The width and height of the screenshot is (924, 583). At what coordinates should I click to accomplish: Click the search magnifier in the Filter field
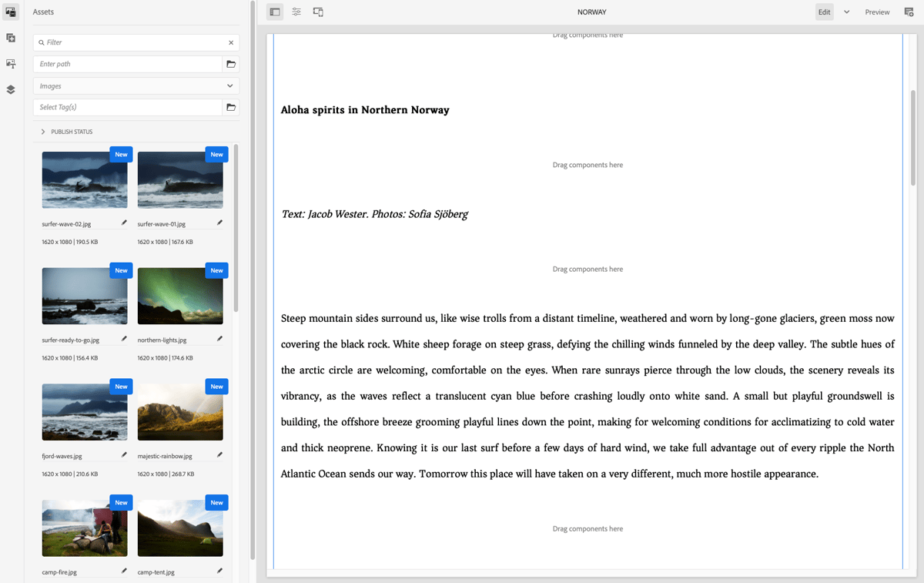click(x=41, y=42)
